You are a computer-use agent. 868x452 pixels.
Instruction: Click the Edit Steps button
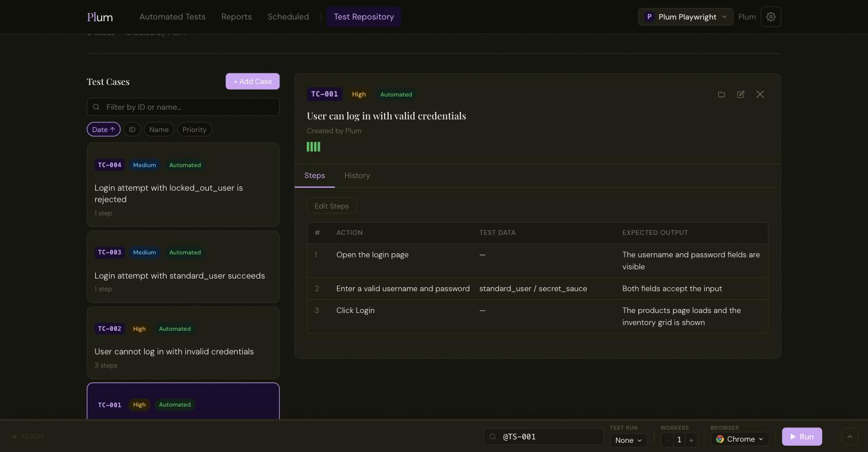coord(332,206)
